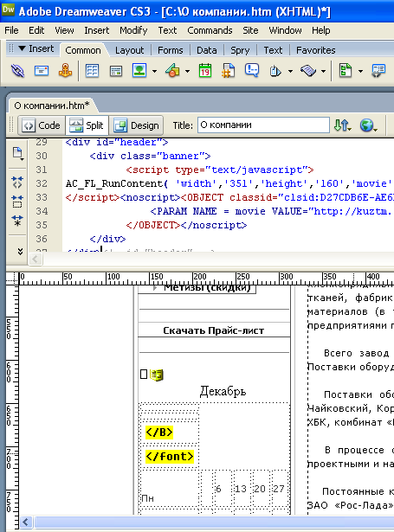394x532 pixels.
Task: Open the Templates dropdown arrow
Action: coord(360,71)
